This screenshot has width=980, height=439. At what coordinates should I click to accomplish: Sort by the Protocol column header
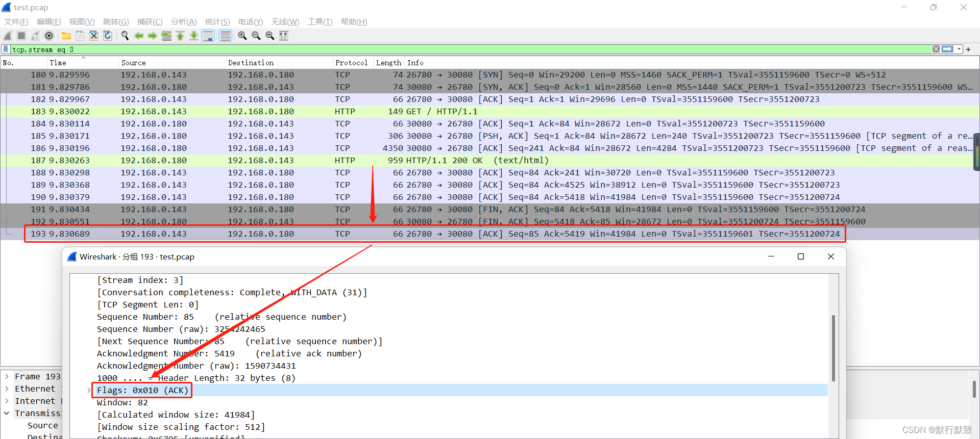[x=353, y=63]
